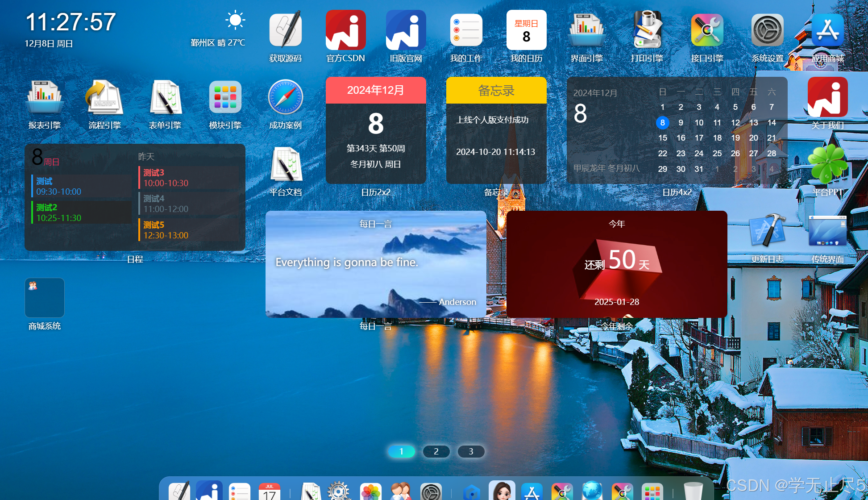The image size is (868, 500).
Task: Open the 获取源码 desktop icon
Action: point(286,30)
